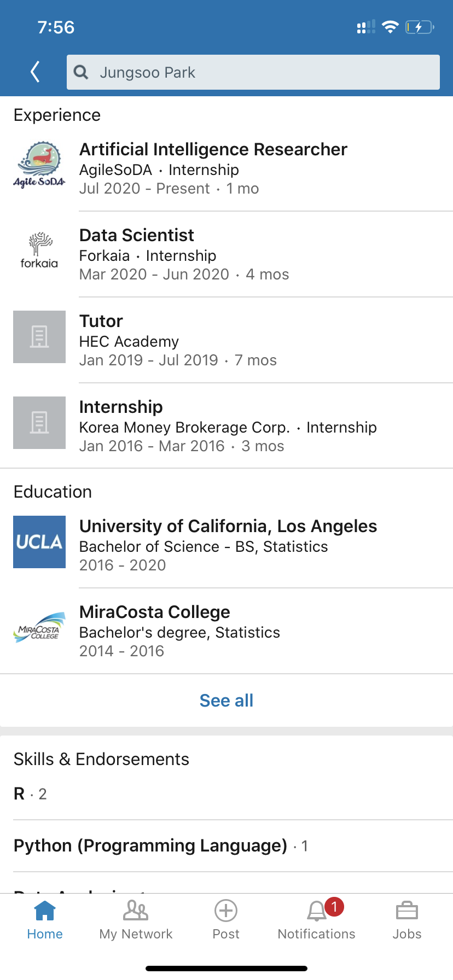Tap the MiraCosta College logo
Image resolution: width=453 pixels, height=980 pixels.
click(x=39, y=628)
